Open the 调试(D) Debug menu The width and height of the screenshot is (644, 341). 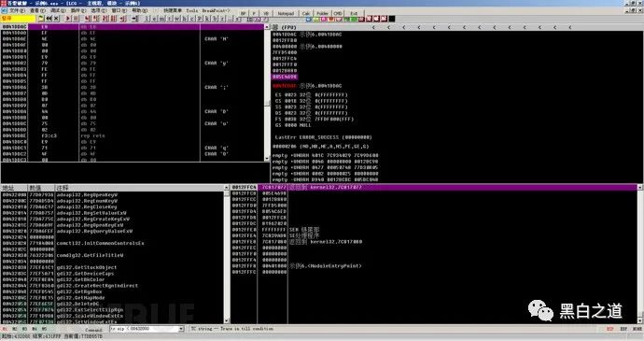(x=58, y=10)
